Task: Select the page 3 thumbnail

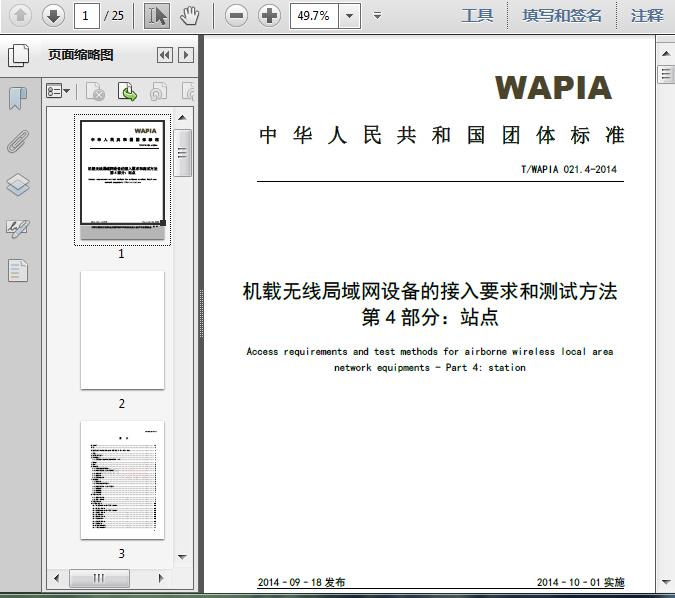Action: pos(122,480)
